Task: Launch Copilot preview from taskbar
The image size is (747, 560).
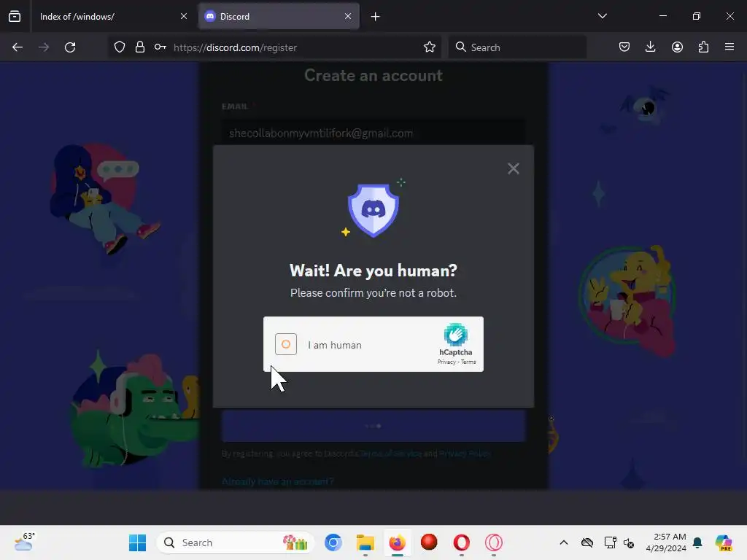Action: tap(724, 542)
